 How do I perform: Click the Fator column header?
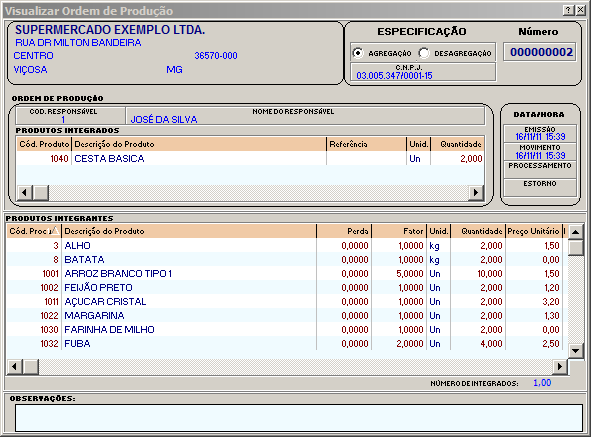pos(399,231)
